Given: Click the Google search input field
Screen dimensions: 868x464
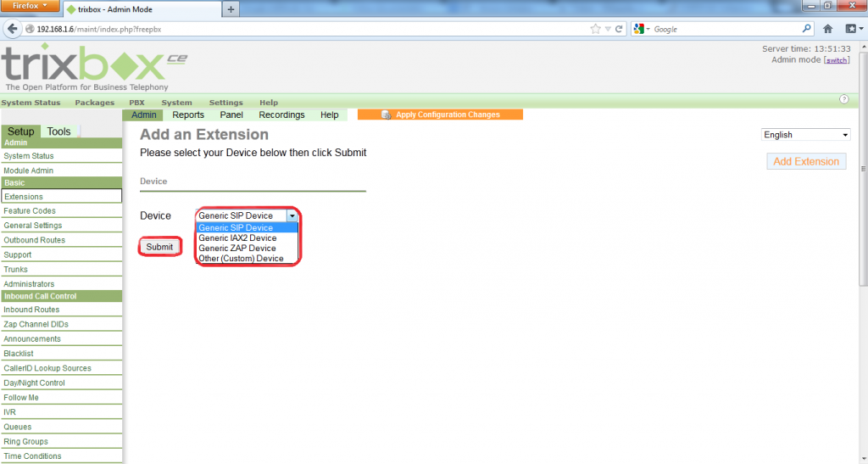Looking at the screenshot, I should [726, 29].
